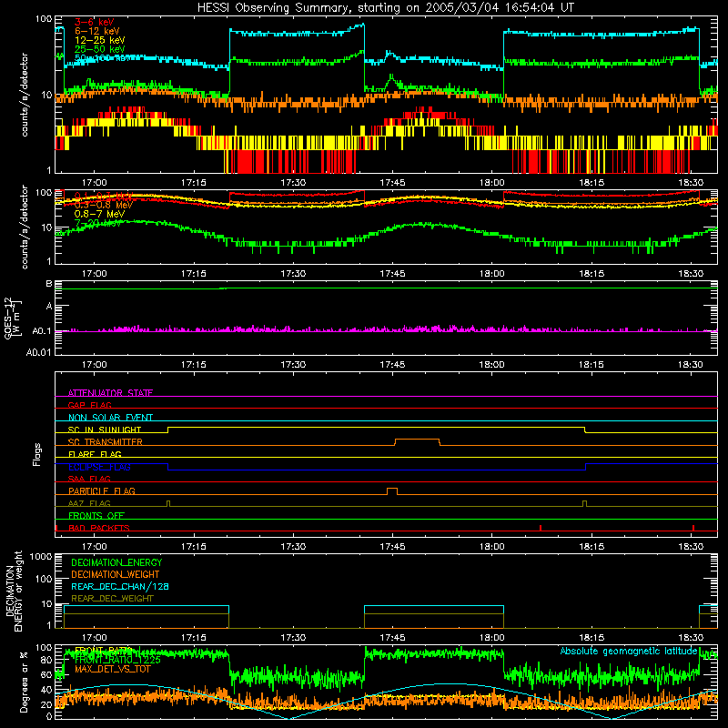Click the 0.3-0.8 MeV legend label
Screen dimensions: 728x728
104,205
